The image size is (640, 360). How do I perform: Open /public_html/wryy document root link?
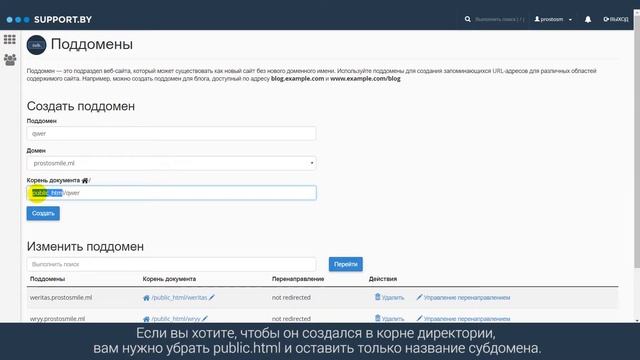pos(176,319)
